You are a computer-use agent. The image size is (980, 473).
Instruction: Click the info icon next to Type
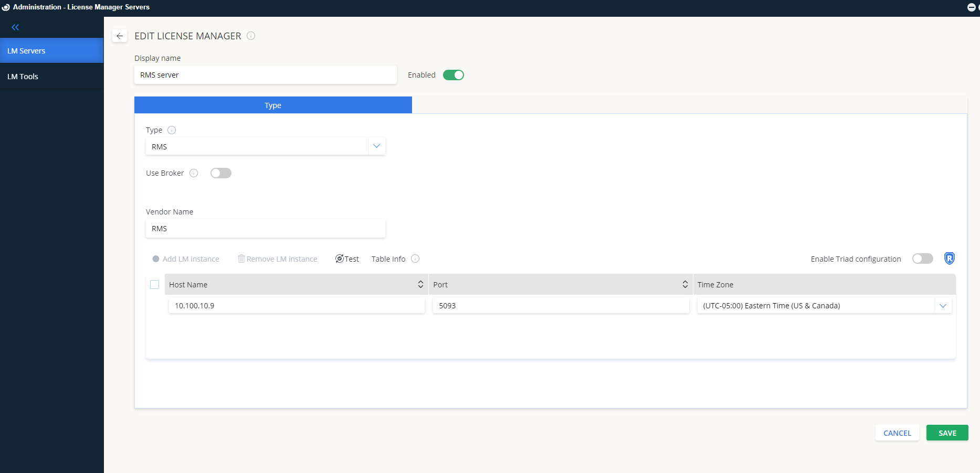click(171, 130)
